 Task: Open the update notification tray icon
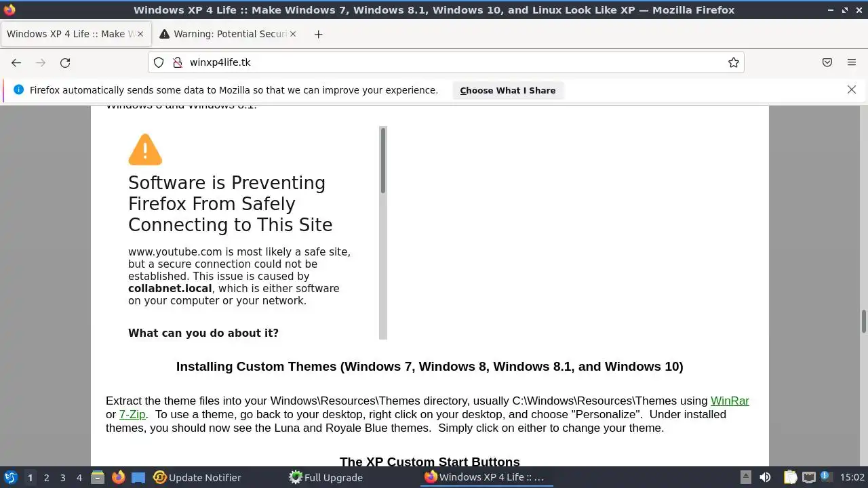[826, 477]
